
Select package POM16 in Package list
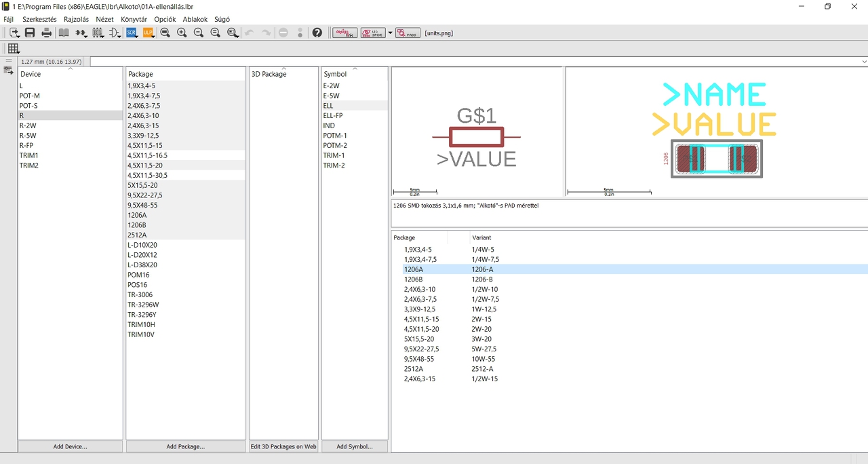[x=186, y=275]
